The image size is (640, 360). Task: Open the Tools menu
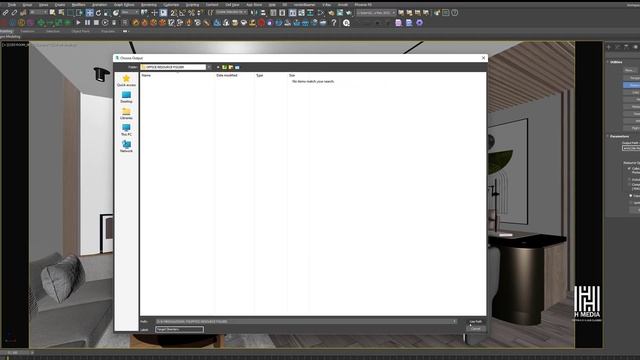point(11,4)
